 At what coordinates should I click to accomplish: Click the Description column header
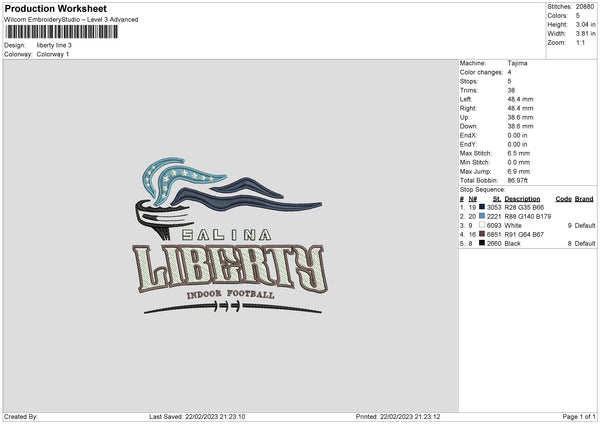pyautogui.click(x=522, y=199)
